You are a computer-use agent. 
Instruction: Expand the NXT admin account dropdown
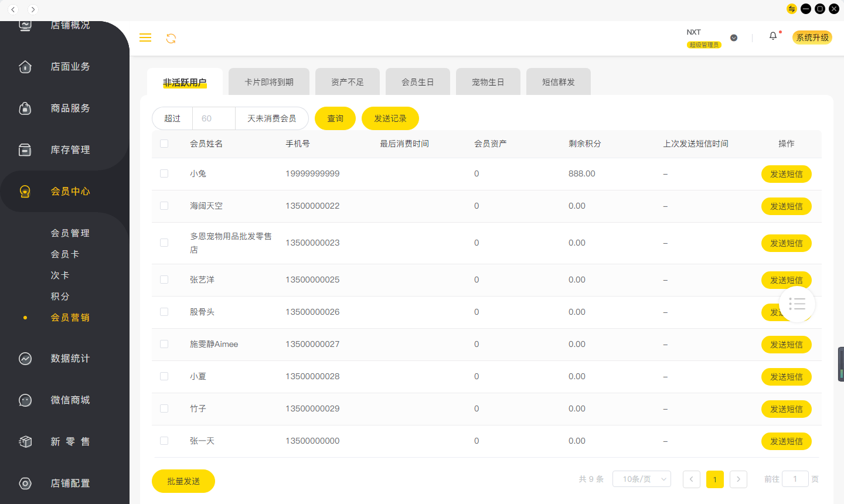pyautogui.click(x=733, y=37)
